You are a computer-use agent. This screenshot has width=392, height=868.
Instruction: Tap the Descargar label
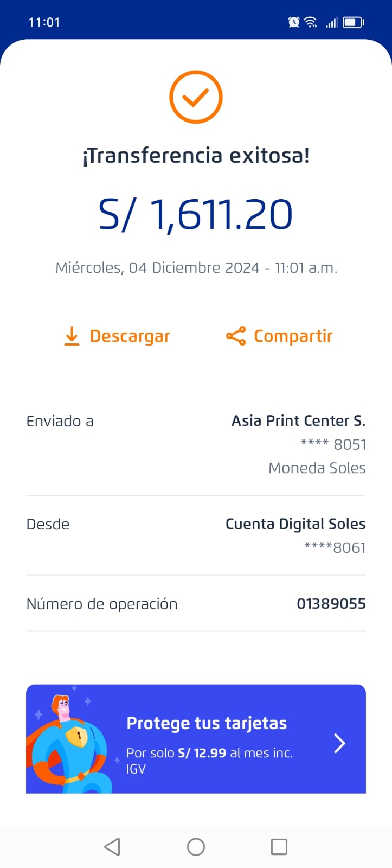[x=130, y=336]
